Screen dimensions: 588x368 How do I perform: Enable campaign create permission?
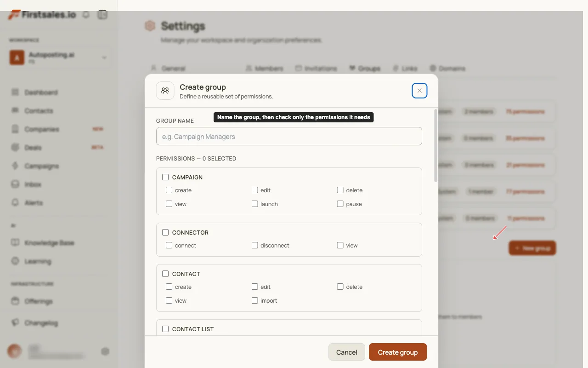point(169,190)
